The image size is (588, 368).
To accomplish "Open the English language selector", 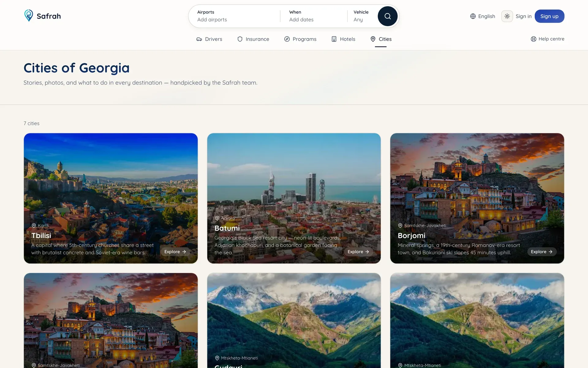I will pos(483,16).
